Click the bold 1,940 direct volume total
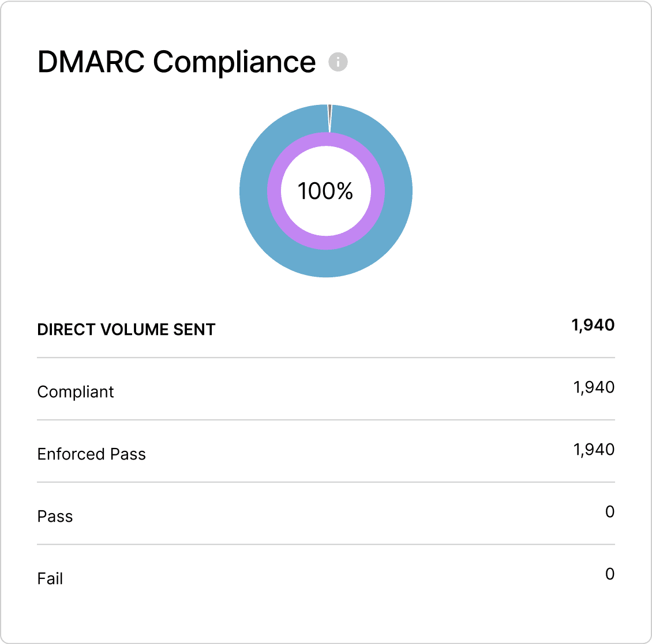Image resolution: width=652 pixels, height=644 pixels. (x=593, y=325)
